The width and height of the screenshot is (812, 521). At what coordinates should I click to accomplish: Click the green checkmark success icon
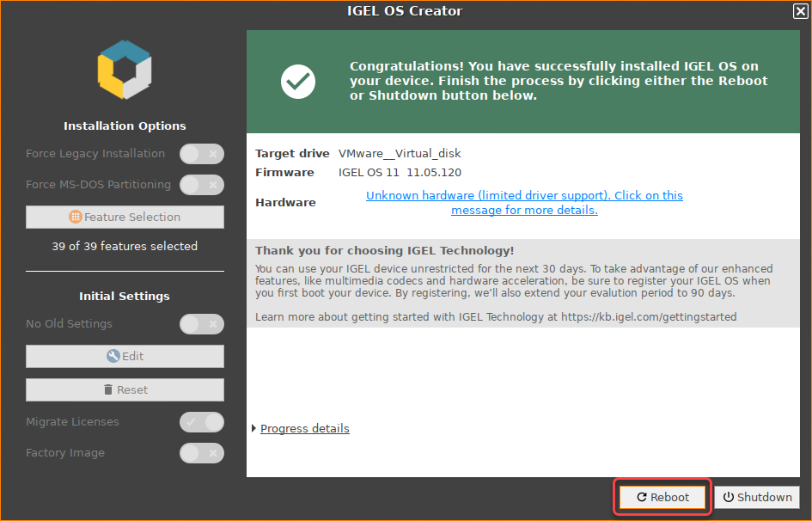coord(297,82)
